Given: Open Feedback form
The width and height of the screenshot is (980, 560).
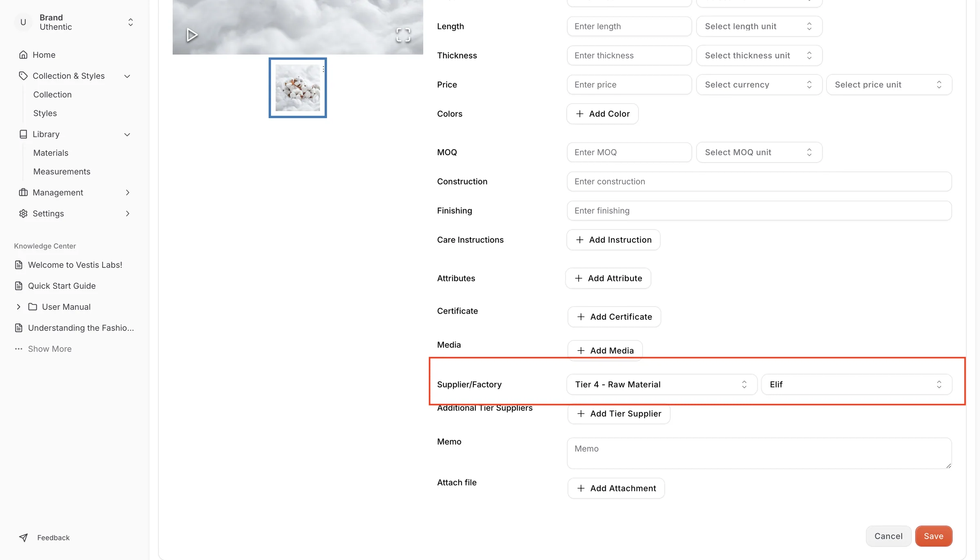Looking at the screenshot, I should pos(53,538).
